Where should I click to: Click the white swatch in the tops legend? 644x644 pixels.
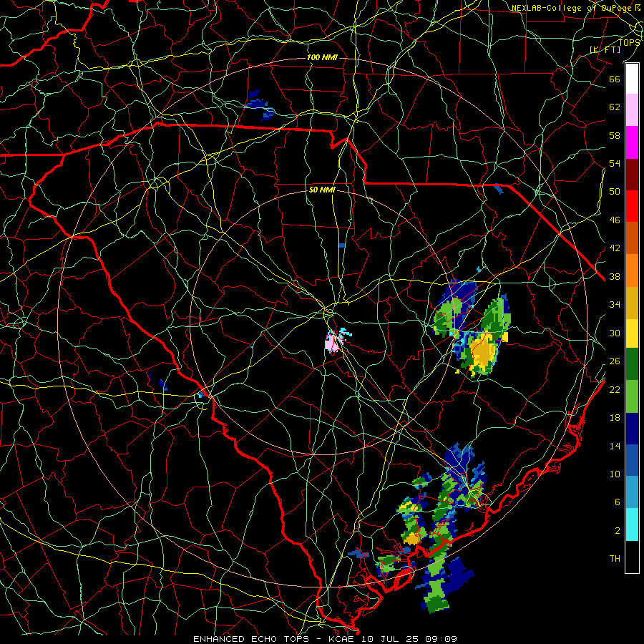coord(632,79)
